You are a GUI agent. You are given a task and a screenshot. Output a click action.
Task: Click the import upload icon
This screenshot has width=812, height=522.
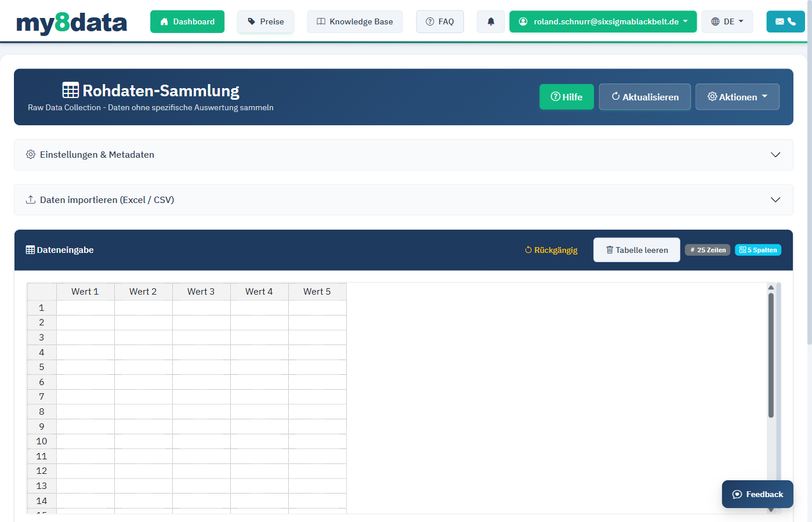point(31,200)
